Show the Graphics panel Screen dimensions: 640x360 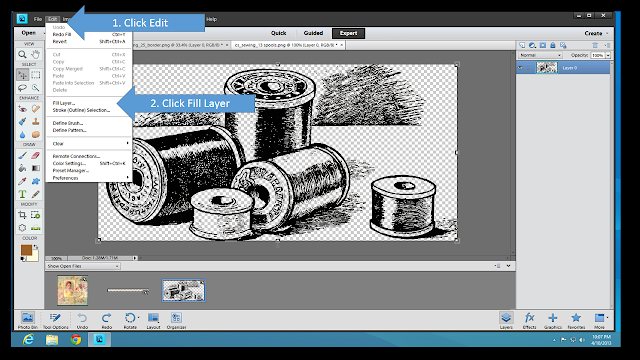point(553,320)
